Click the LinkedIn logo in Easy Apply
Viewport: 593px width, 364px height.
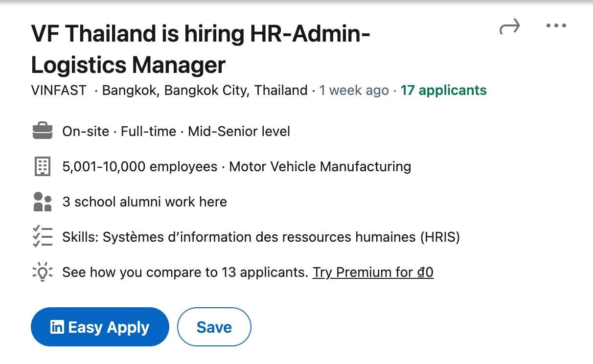click(57, 327)
